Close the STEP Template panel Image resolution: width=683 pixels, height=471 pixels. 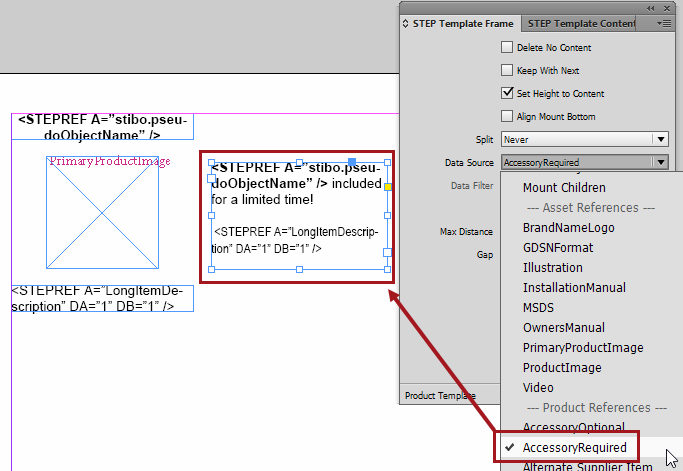pos(666,7)
